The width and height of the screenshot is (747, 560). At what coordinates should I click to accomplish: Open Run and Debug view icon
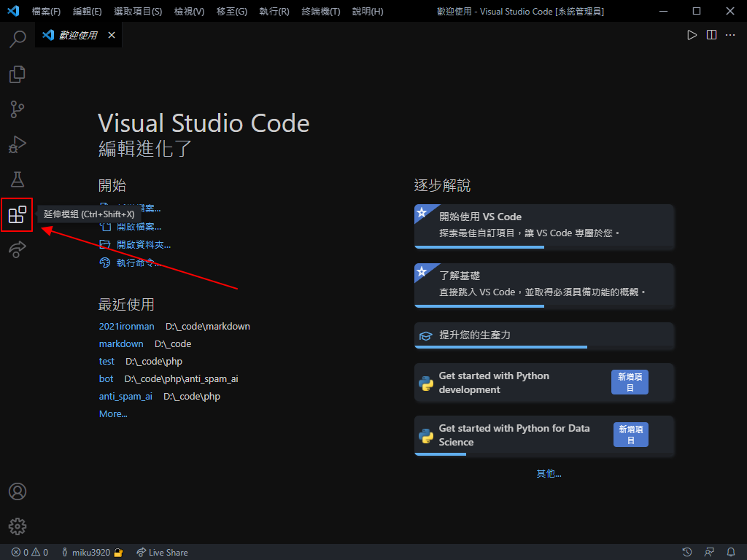18,144
